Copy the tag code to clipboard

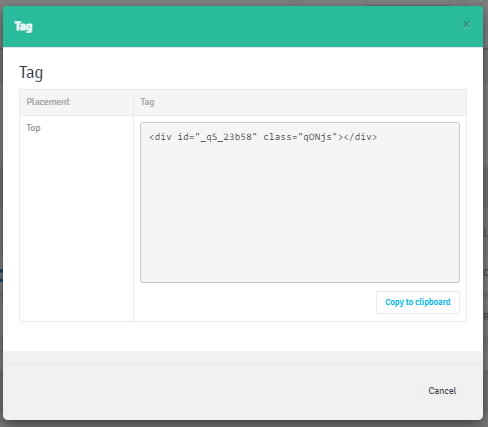tap(418, 302)
